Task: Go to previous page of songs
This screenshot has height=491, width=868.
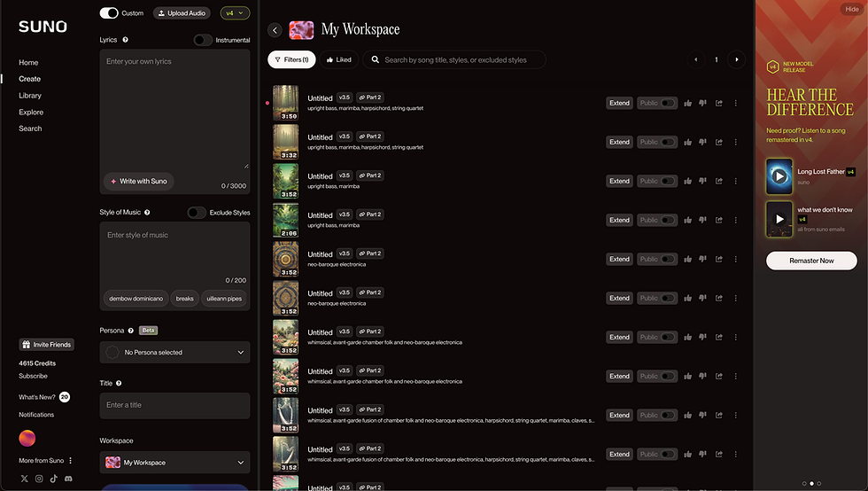Action: tap(696, 60)
